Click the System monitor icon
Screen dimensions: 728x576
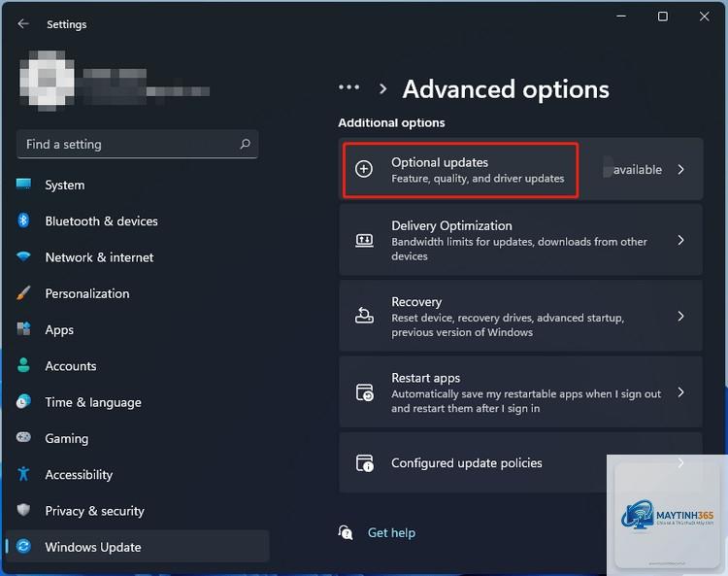tap(23, 185)
